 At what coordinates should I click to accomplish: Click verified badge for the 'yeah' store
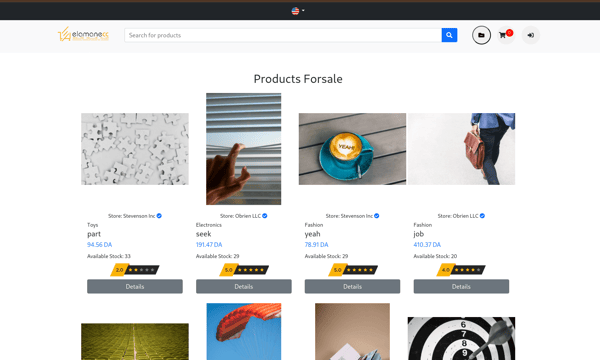[x=377, y=216]
